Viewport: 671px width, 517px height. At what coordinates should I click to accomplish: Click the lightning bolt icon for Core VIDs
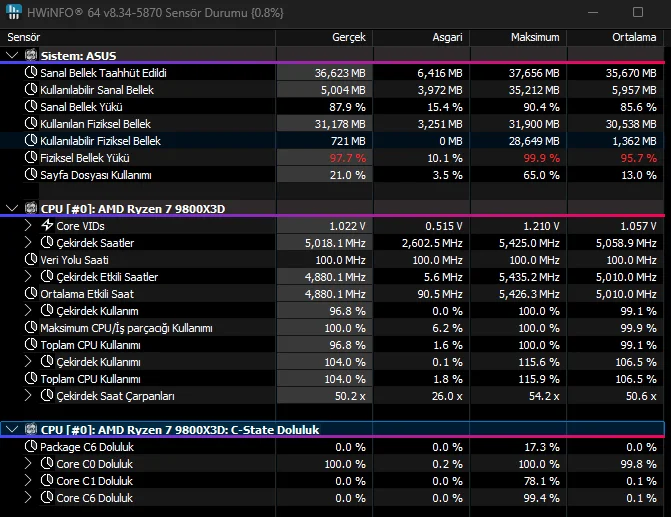47,226
